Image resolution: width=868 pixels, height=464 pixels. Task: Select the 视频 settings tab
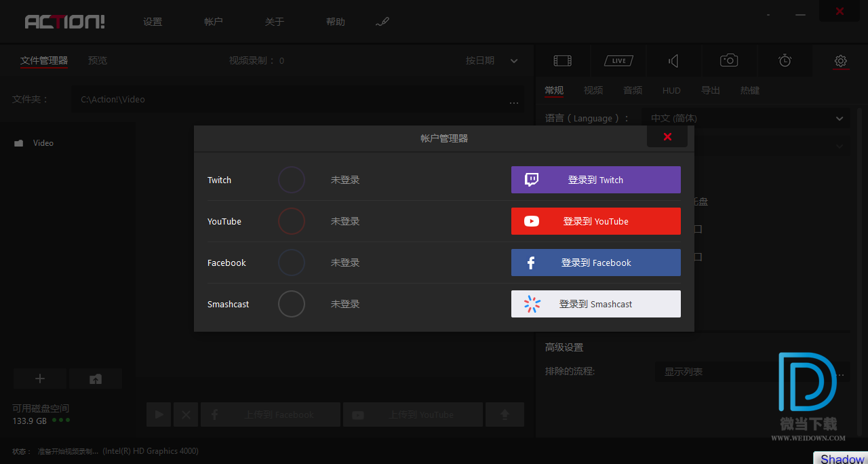[x=593, y=90]
